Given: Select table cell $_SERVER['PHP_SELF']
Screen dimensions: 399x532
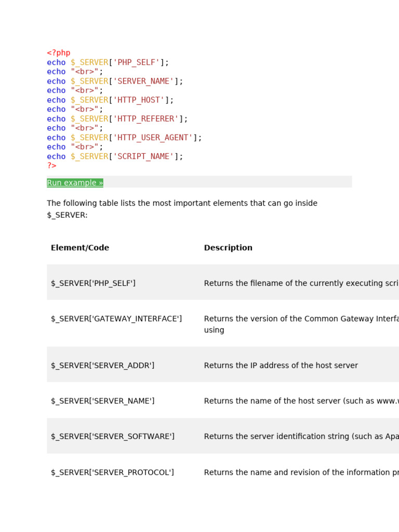Looking at the screenshot, I should 93,283.
